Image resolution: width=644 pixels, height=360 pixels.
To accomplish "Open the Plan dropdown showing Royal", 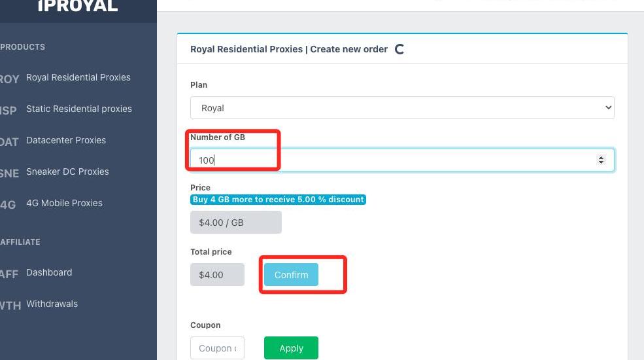I will 402,108.
